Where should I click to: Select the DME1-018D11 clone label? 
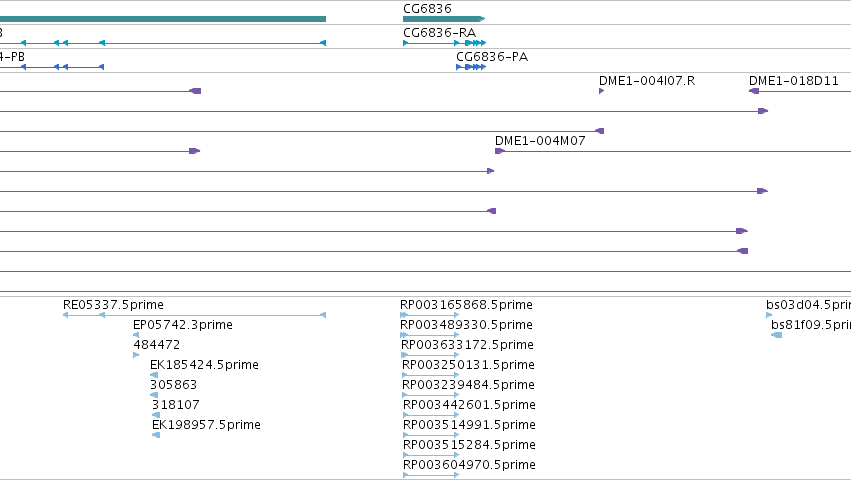(x=793, y=81)
